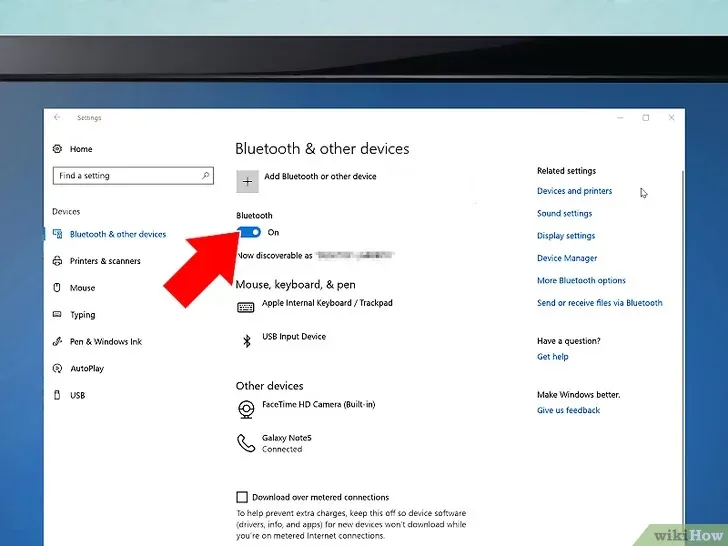Turn off the Bluetooth toggle switch
728x546 pixels.
pos(249,232)
